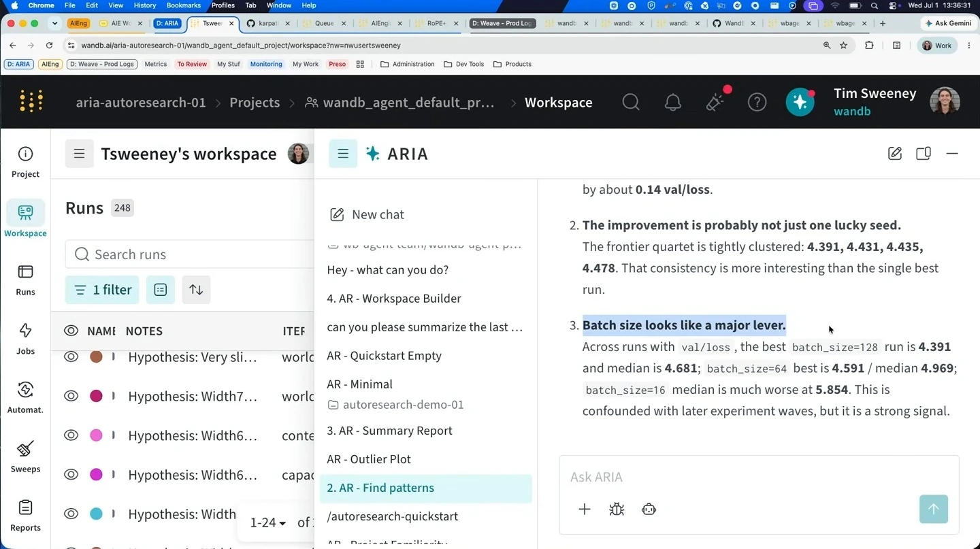Click the run grouping icon next to 1 filter
980x549 pixels.
161,290
